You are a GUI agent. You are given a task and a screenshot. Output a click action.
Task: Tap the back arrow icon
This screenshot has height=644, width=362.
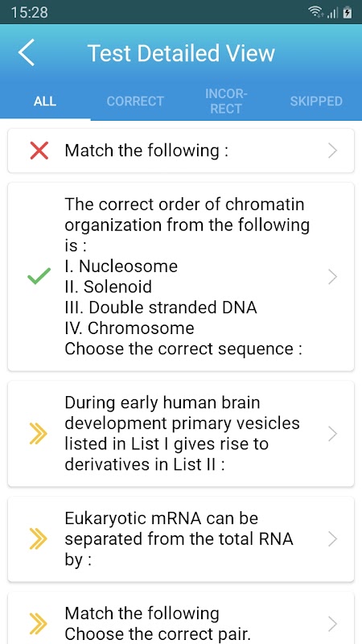point(27,53)
